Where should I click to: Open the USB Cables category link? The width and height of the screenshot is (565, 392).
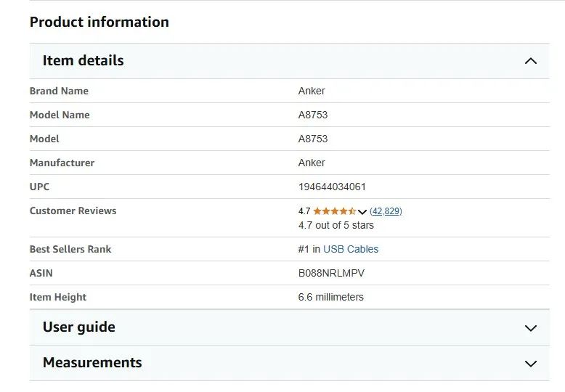click(351, 249)
